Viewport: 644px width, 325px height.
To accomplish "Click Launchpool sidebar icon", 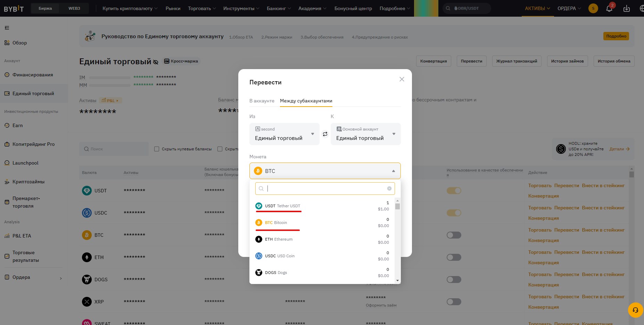I will 7,163.
